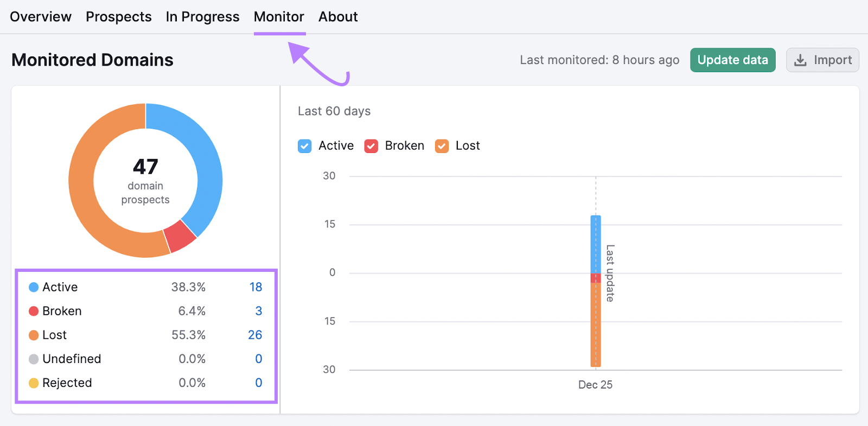The image size is (868, 426).
Task: Click the red Broken legend dot
Action: (34, 311)
